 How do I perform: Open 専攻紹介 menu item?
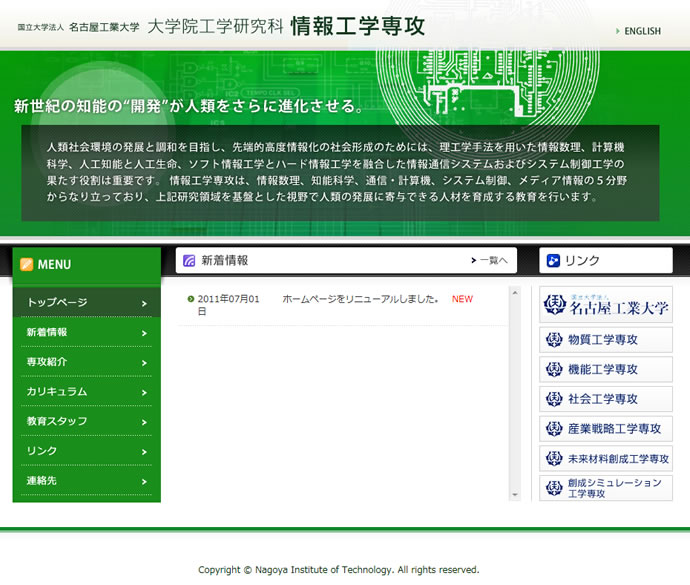[x=87, y=362]
